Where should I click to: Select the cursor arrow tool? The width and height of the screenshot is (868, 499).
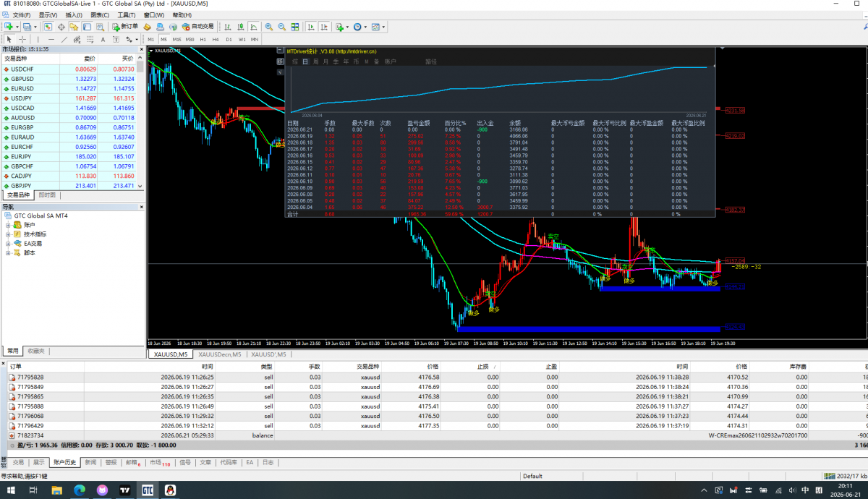(9, 38)
